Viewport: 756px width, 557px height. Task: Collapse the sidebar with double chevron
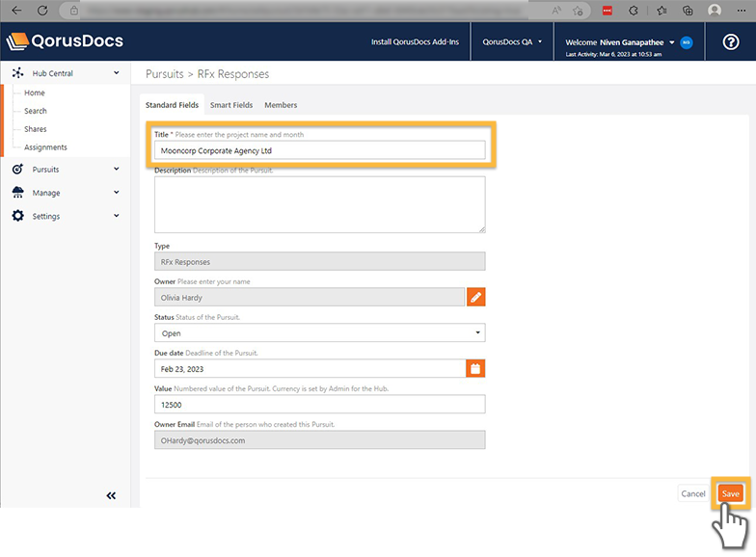[x=111, y=495]
